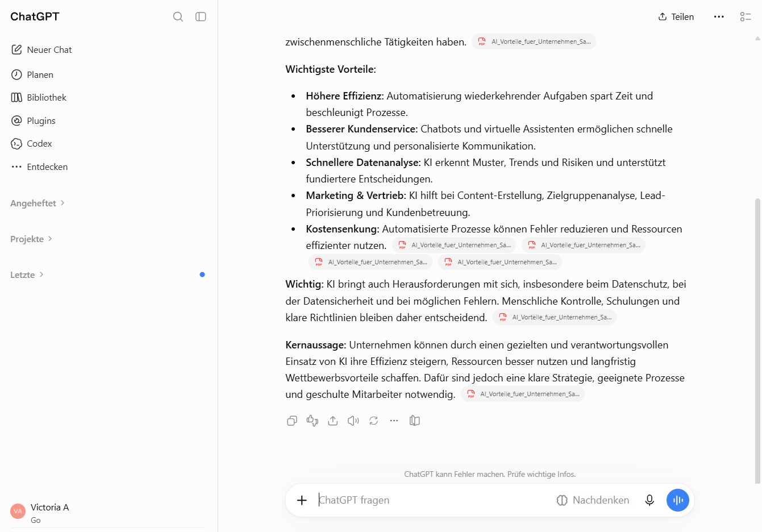Click the chat's vertical scrollbar thumb

tap(757, 341)
